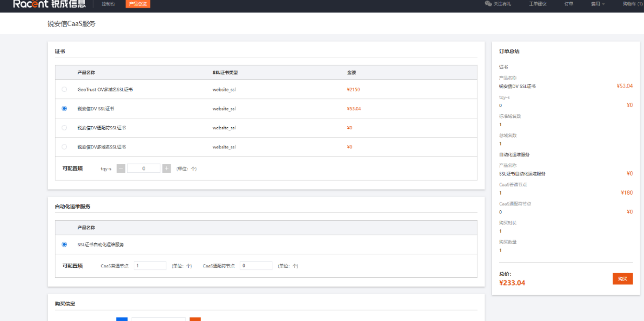Decrease the tqy-s quantity with minus

(x=121, y=168)
